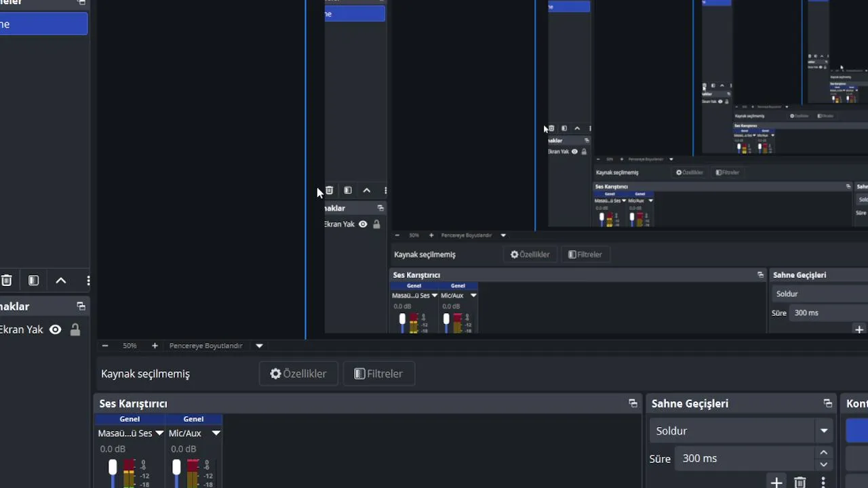Click Filtreler button in largest nested preview
The image size is (868, 488).
click(x=585, y=254)
